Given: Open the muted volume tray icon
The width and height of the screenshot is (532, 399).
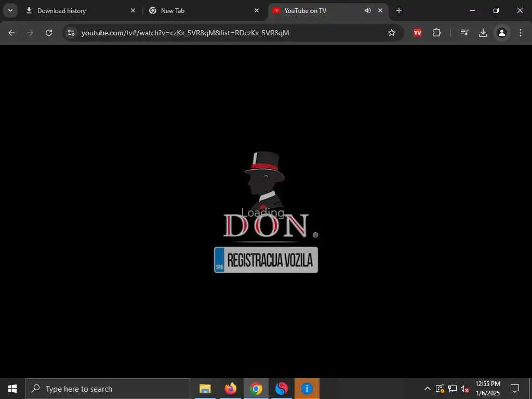Looking at the screenshot, I should (464, 389).
